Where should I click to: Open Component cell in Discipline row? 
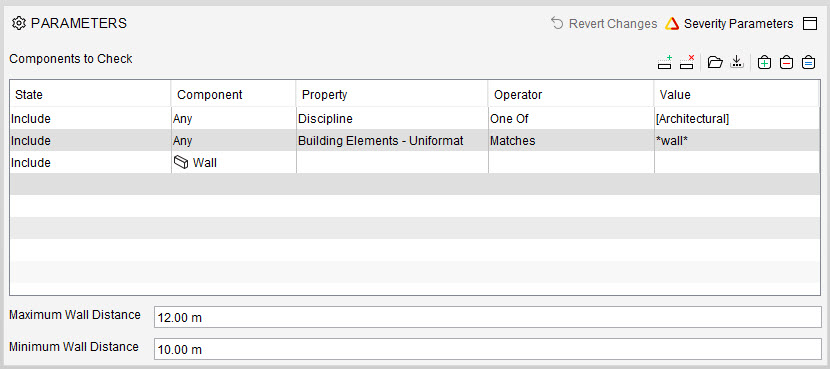coord(233,119)
